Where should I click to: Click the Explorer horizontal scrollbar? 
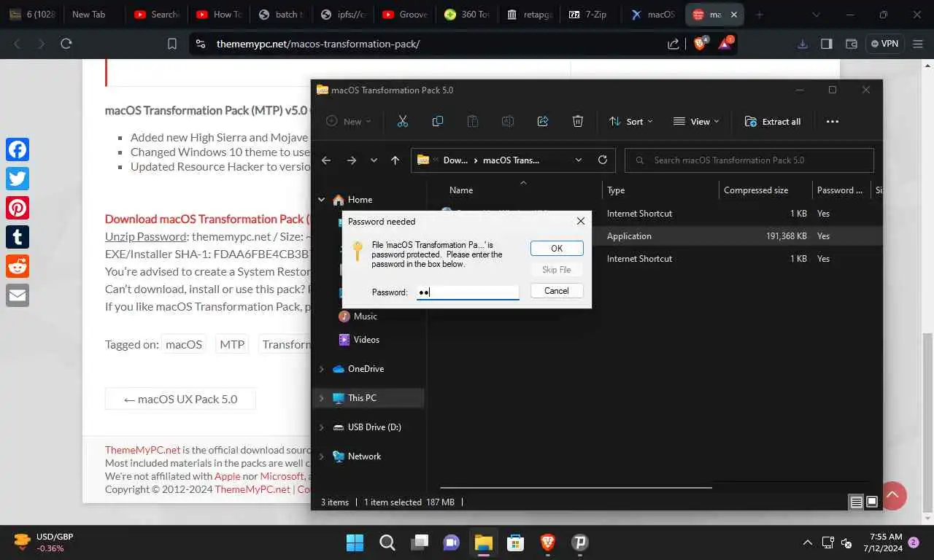[x=576, y=487]
